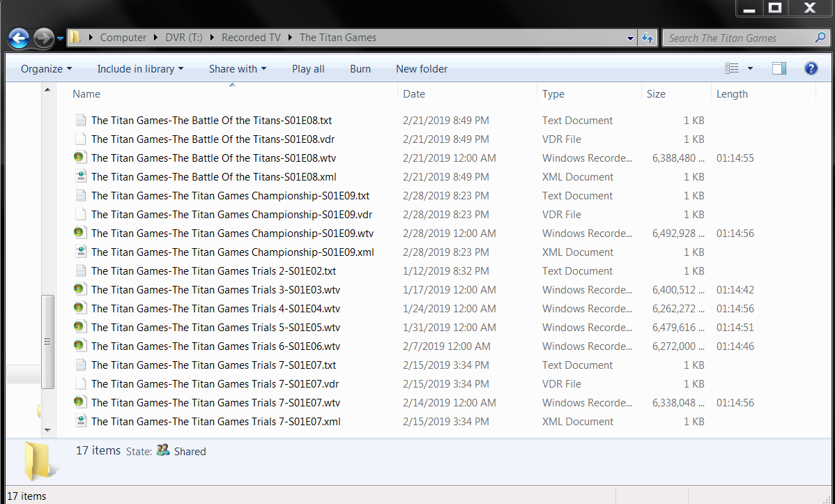The height and width of the screenshot is (504, 835).
Task: Open the view options dropdown arrow
Action: click(x=750, y=68)
